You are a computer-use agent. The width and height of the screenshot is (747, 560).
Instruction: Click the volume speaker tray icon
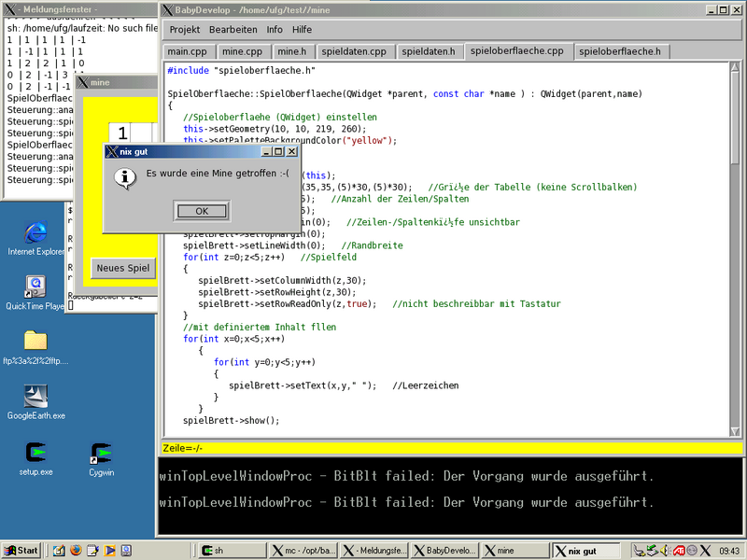(x=665, y=551)
